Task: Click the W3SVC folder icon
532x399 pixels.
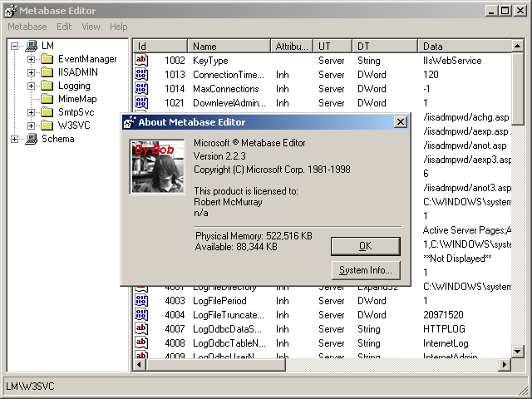Action: coord(47,126)
